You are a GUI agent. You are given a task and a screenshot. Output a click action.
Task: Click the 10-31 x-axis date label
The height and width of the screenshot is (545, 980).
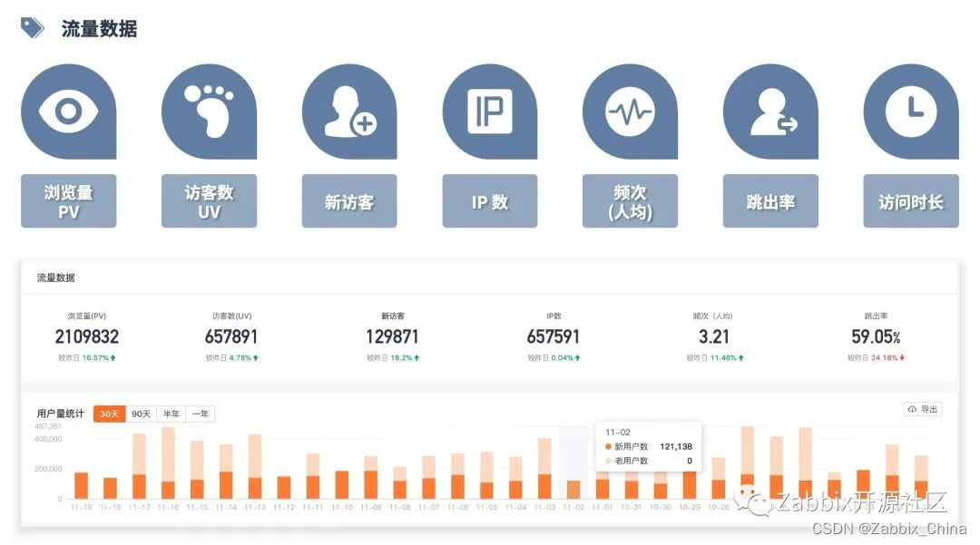(x=631, y=507)
